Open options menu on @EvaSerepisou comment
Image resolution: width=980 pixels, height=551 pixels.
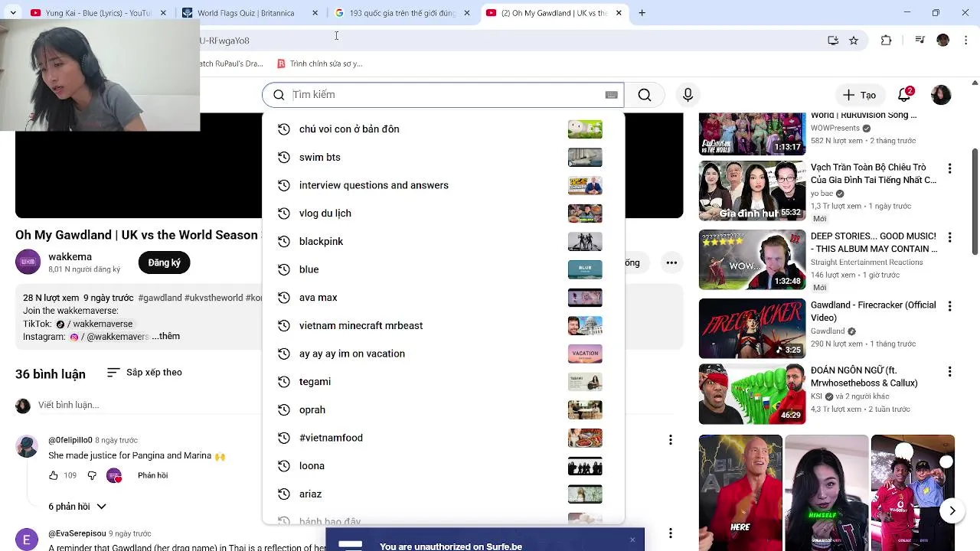[x=671, y=533]
